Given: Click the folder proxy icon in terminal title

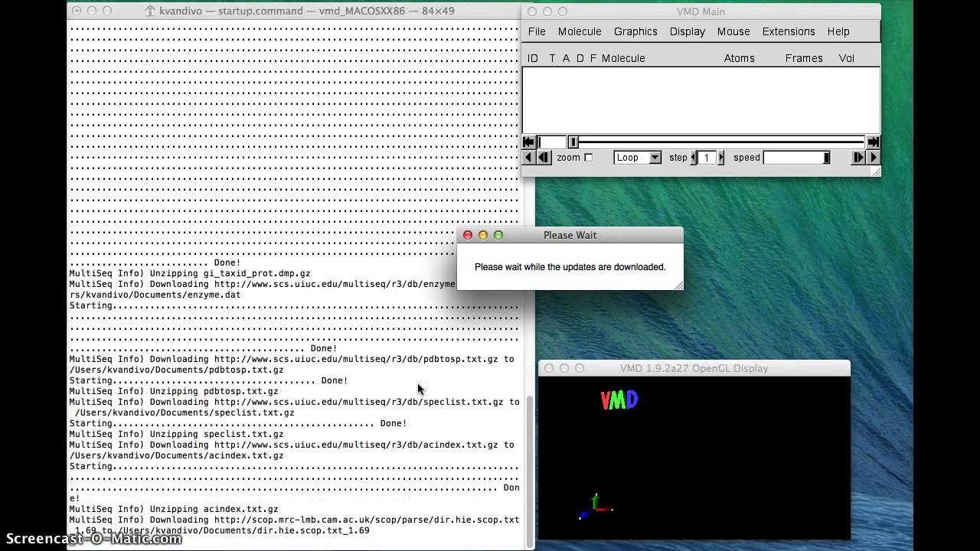Looking at the screenshot, I should 151,11.
